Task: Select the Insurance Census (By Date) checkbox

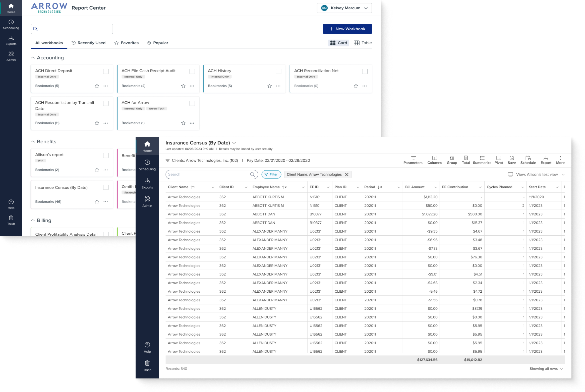Action: [x=105, y=187]
